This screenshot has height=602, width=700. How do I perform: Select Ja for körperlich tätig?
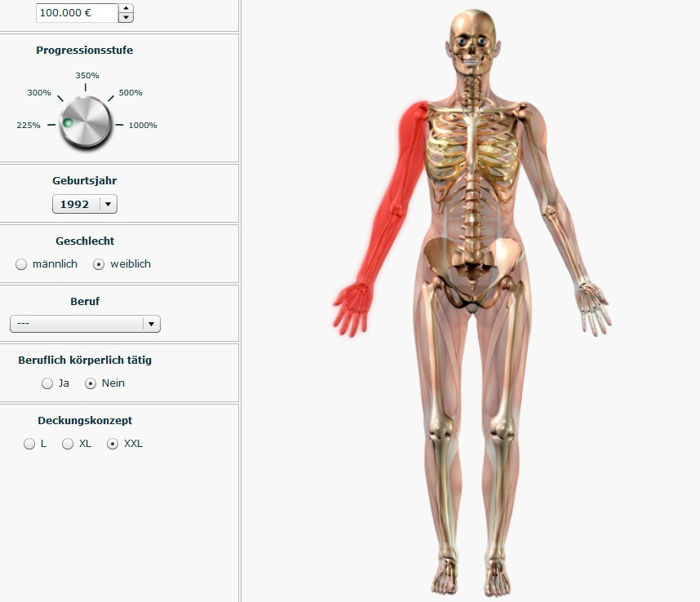pos(47,383)
